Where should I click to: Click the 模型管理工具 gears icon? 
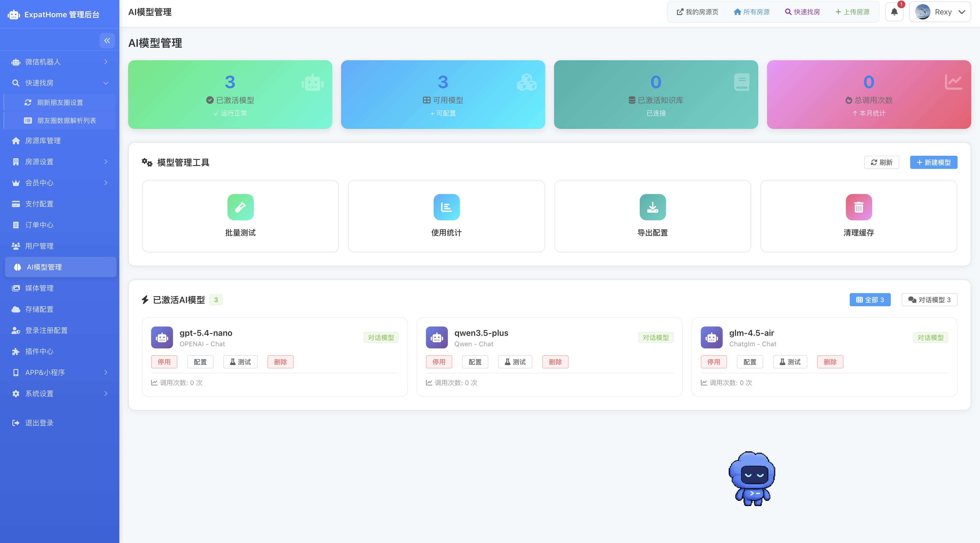(147, 162)
